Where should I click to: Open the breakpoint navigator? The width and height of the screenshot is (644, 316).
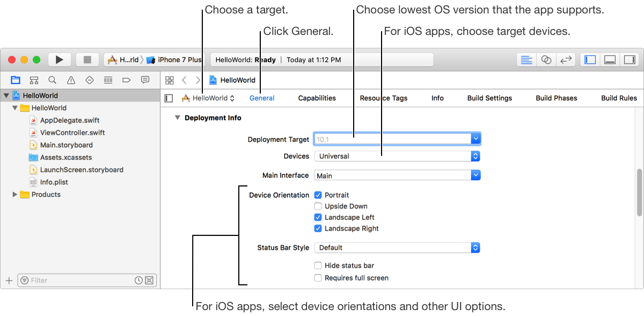coord(127,80)
